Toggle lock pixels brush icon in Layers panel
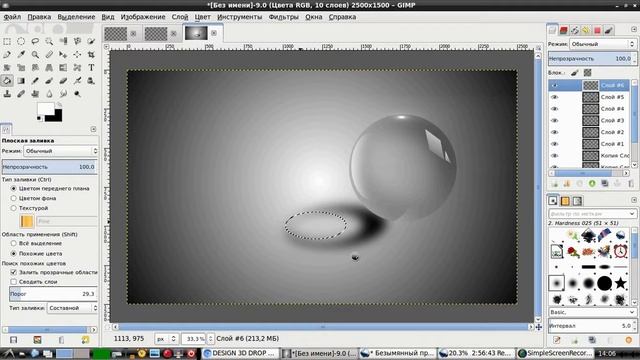The width and height of the screenshot is (640, 360). point(575,73)
